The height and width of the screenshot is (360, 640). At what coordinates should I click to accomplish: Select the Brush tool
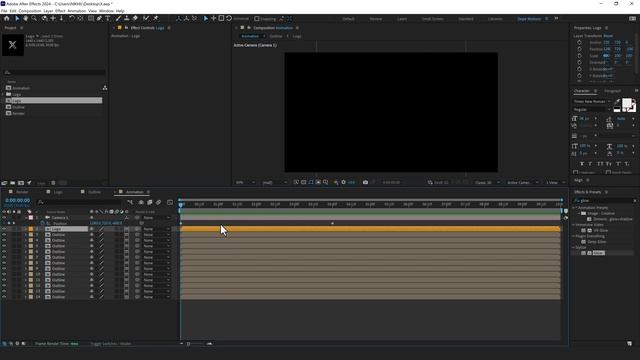(118, 18)
